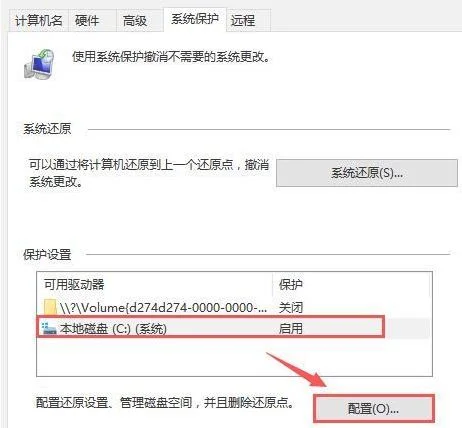Click the 启用 protection status of C: drive
This screenshot has height=428, width=462.
coord(291,329)
